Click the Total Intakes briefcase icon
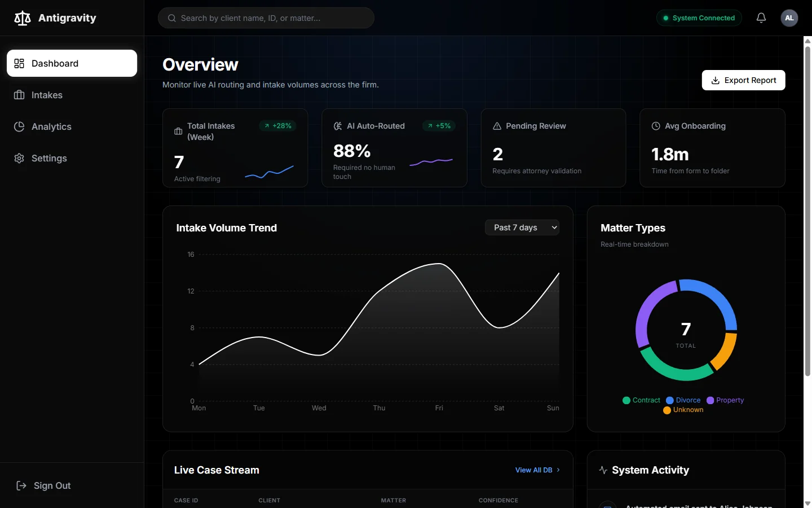This screenshot has height=508, width=812. [x=178, y=132]
